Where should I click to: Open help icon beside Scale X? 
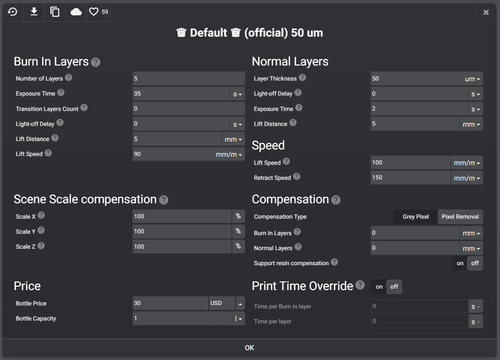pos(41,215)
